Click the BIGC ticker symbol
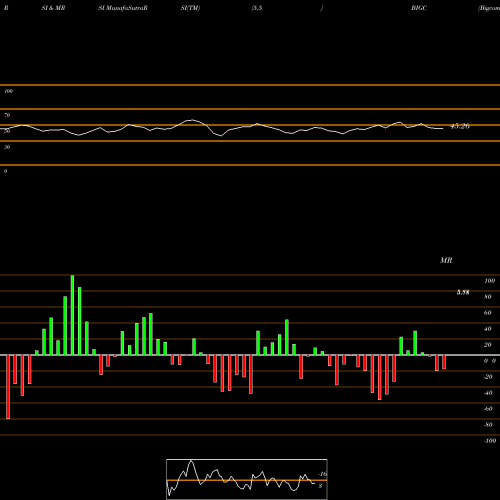Image resolution: width=500 pixels, height=500 pixels. (419, 8)
